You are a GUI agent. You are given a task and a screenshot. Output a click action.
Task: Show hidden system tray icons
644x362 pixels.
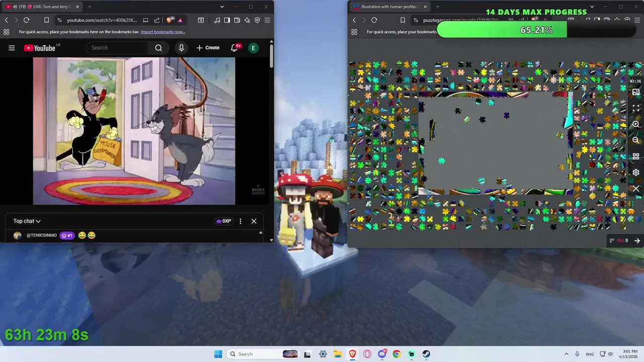tap(566, 354)
